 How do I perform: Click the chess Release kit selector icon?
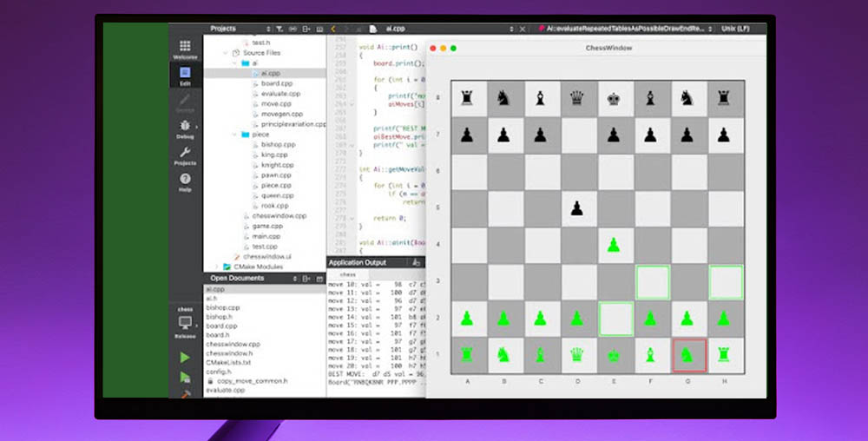(184, 322)
